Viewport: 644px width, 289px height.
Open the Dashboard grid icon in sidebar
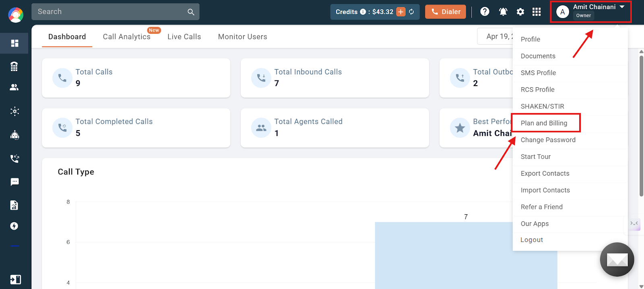click(x=15, y=43)
